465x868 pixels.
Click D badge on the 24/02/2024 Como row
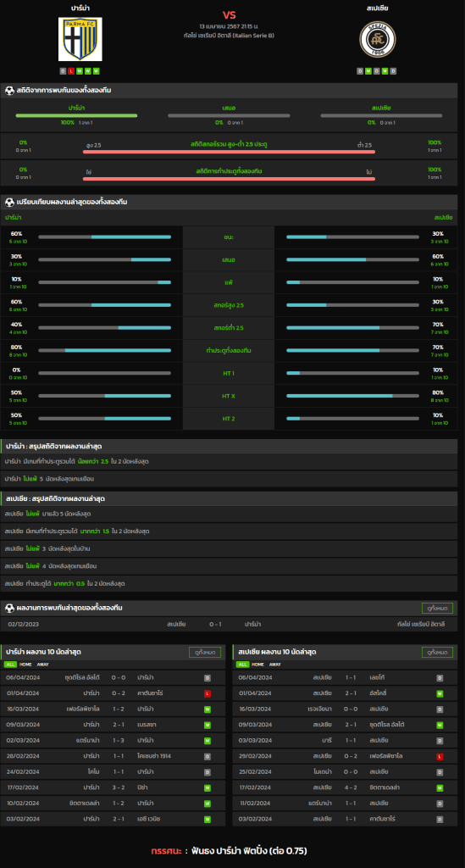pos(208,771)
